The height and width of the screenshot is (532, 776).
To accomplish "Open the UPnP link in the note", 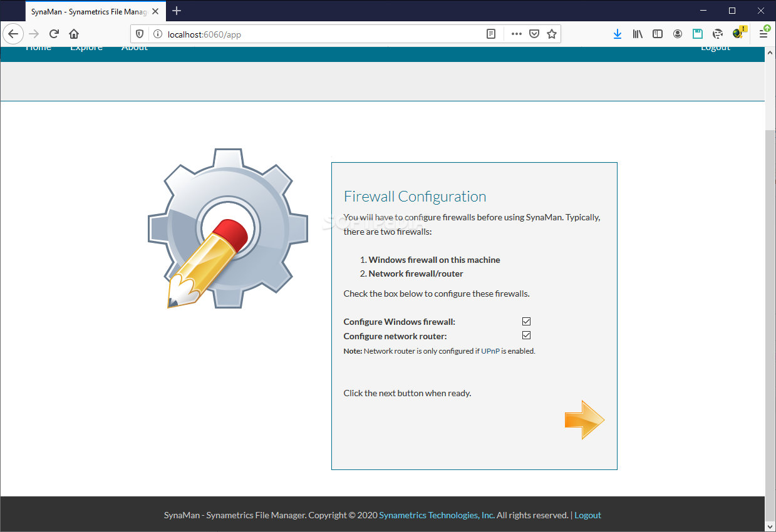I will coord(490,351).
